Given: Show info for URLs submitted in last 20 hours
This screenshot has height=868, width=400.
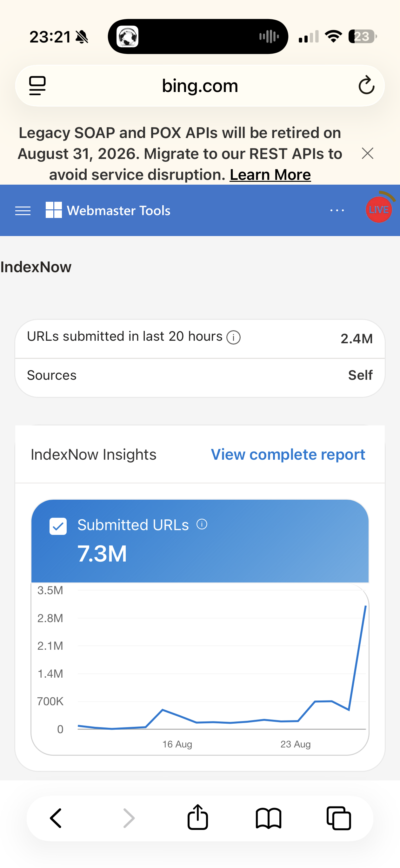Looking at the screenshot, I should click(233, 337).
